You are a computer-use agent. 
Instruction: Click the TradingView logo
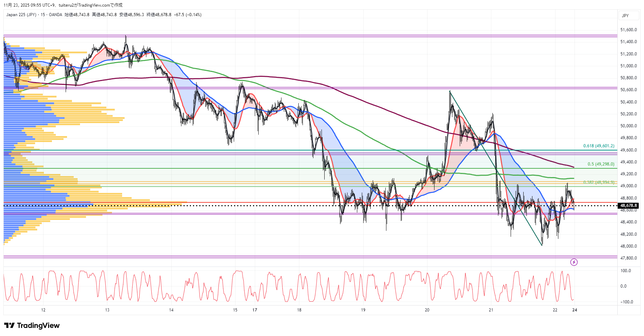pos(32,325)
